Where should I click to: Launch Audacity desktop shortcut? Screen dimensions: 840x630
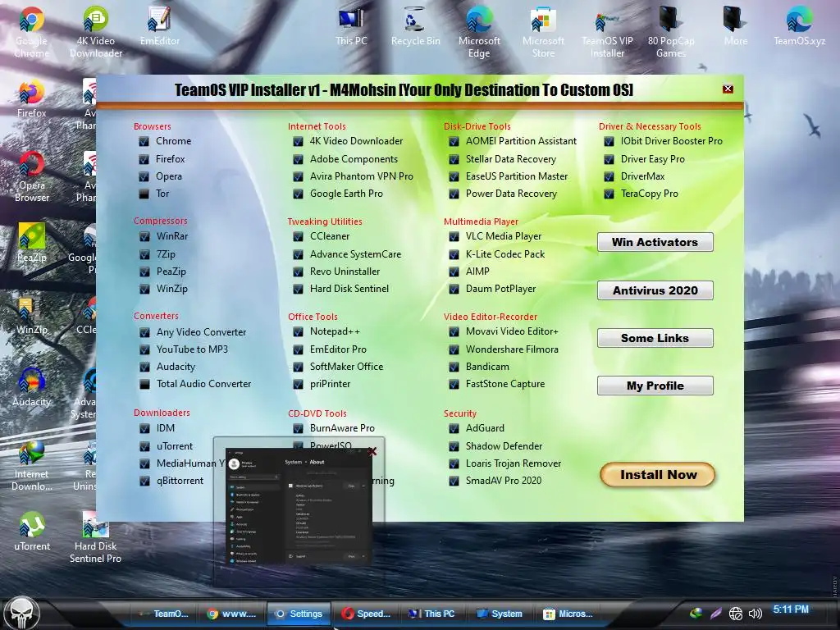pyautogui.click(x=31, y=387)
